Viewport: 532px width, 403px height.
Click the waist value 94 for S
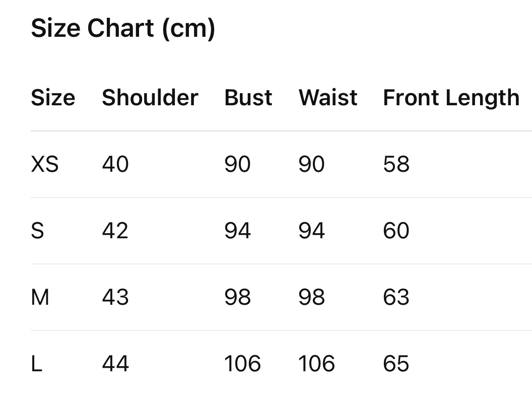point(311,231)
